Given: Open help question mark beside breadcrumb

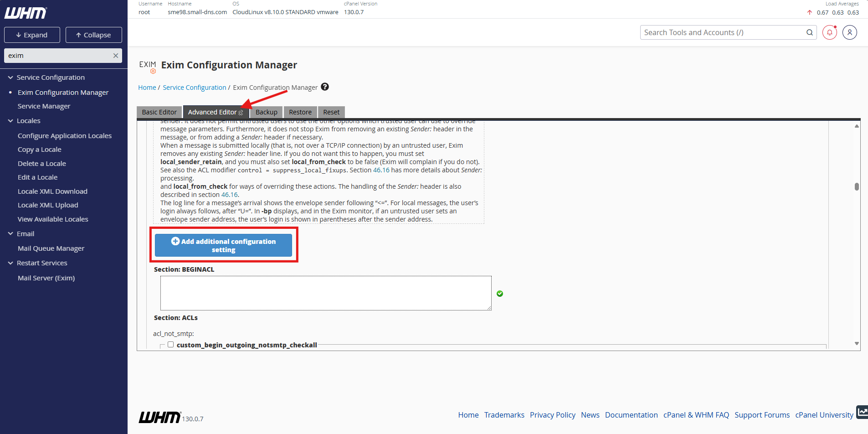Looking at the screenshot, I should (x=325, y=87).
